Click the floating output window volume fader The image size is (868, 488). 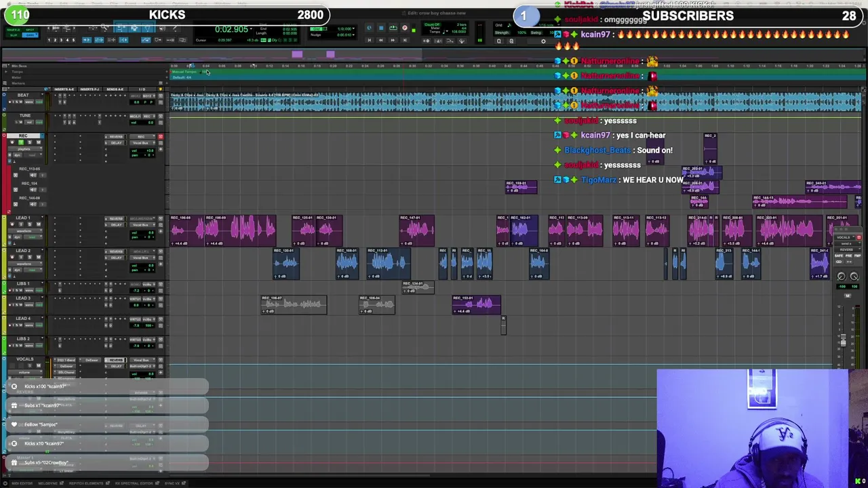tap(843, 340)
